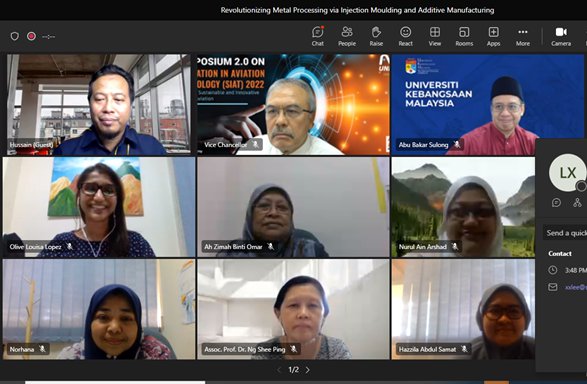
Task: Select Abu Bakar Sulong video tile
Action: pyautogui.click(x=488, y=105)
